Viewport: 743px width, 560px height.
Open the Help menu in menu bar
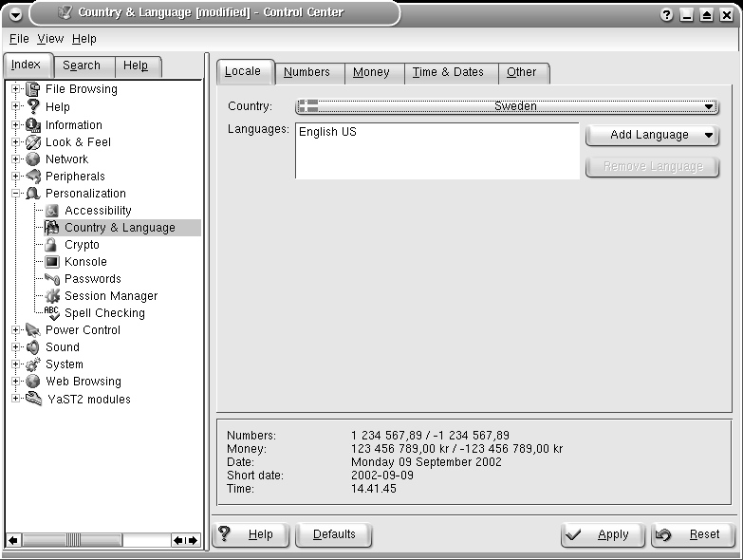pos(84,39)
